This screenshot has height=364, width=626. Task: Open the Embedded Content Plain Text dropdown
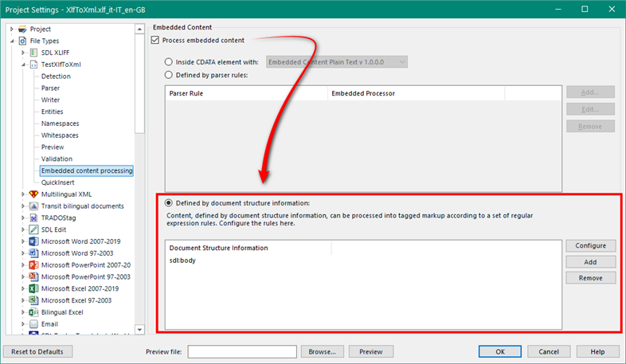337,62
